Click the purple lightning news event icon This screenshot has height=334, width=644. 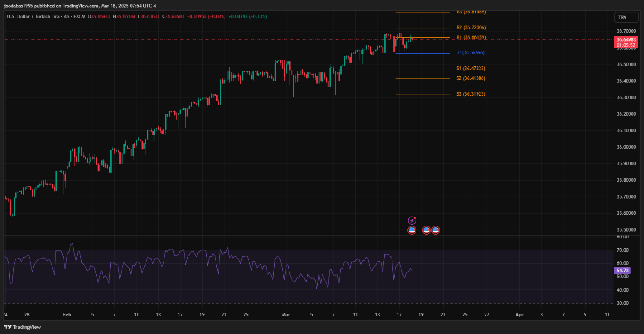412,220
